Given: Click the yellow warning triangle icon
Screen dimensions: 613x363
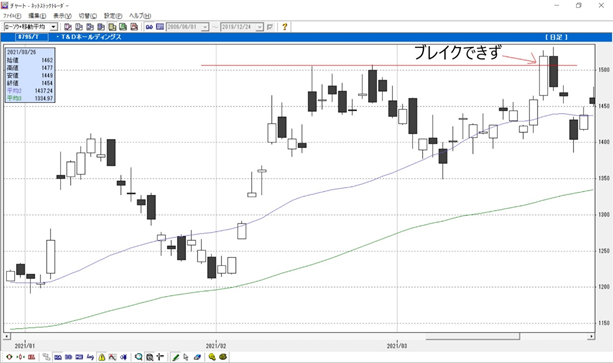Looking at the screenshot, I should coord(102,357).
